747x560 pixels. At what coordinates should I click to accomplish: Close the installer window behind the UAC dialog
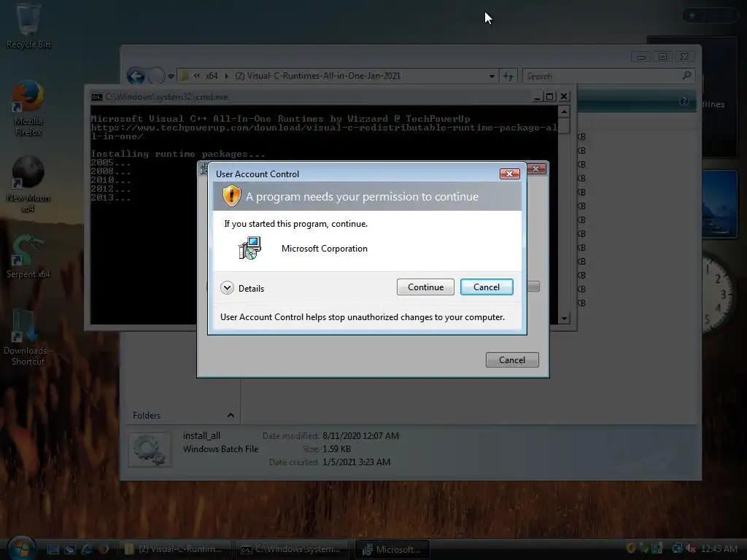[536, 169]
